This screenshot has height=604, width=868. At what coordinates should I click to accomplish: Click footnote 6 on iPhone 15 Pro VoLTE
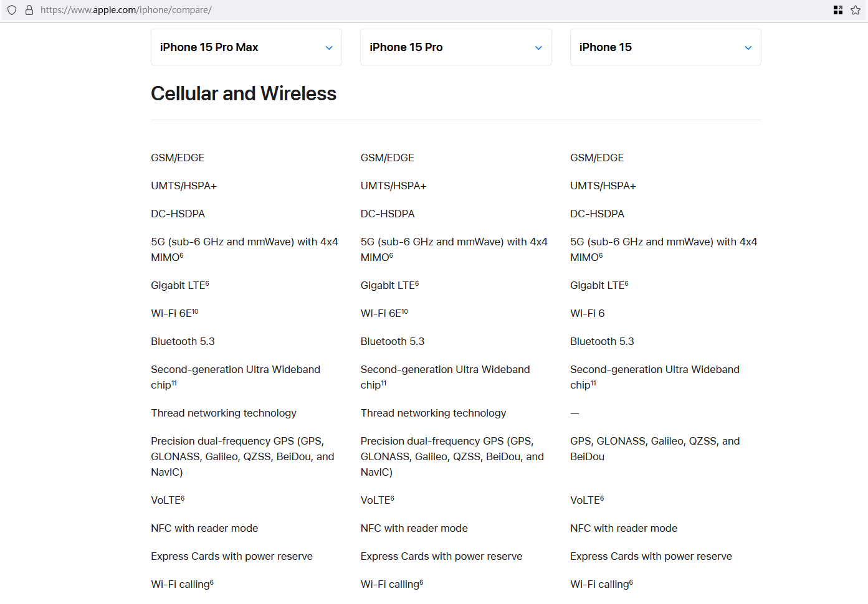393,498
